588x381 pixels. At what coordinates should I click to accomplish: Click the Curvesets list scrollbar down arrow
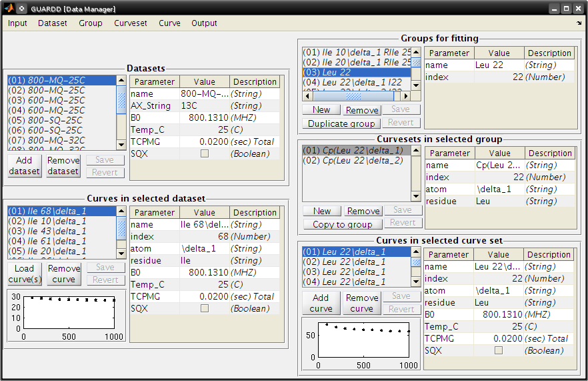click(416, 196)
